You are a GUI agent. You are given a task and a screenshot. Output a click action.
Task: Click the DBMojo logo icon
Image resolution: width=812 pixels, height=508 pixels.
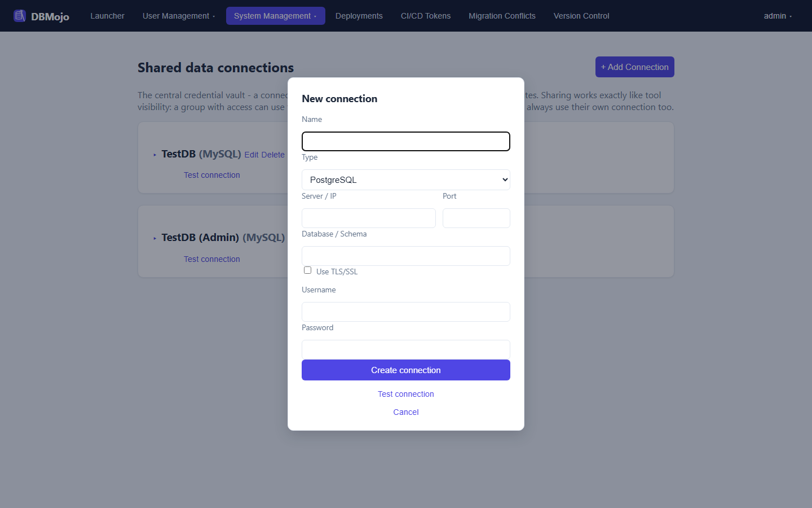[20, 16]
